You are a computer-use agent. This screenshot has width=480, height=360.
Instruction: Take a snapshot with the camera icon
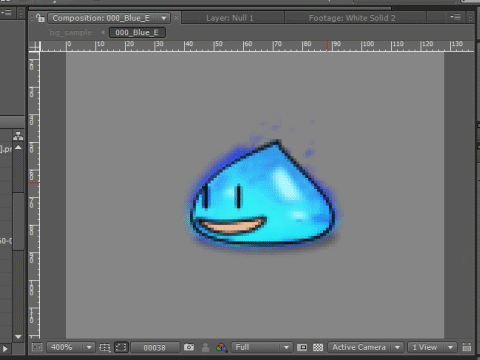[x=189, y=347]
